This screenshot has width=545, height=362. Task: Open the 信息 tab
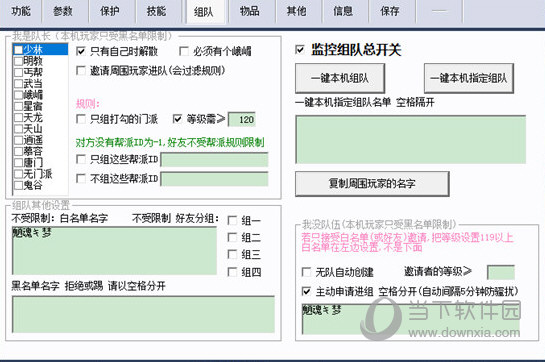click(343, 11)
